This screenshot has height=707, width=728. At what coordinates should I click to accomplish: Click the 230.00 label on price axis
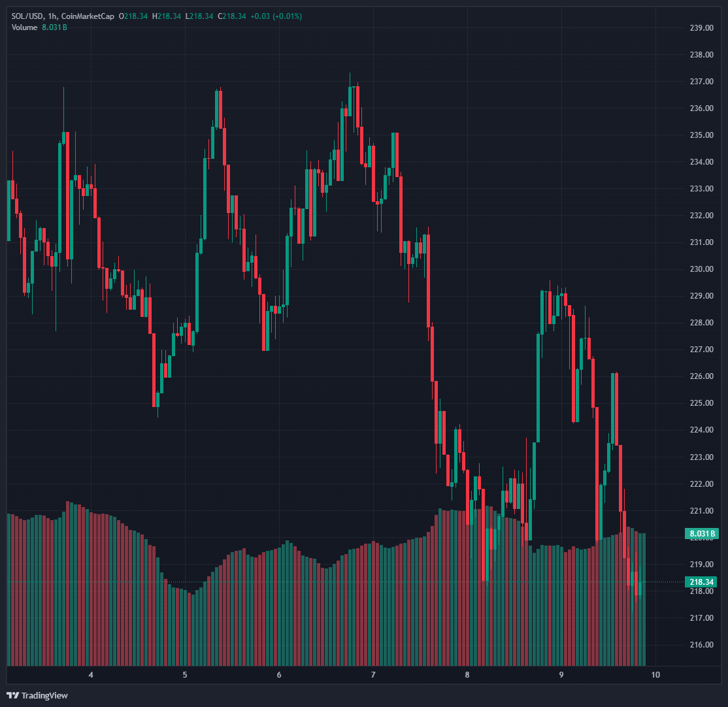[701, 269]
